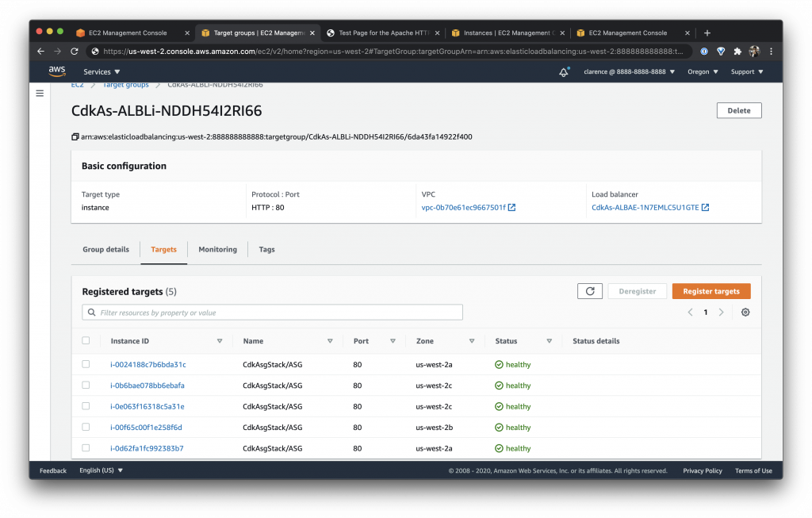812x518 pixels.
Task: Sort by Name column arrow
Action: click(x=330, y=341)
